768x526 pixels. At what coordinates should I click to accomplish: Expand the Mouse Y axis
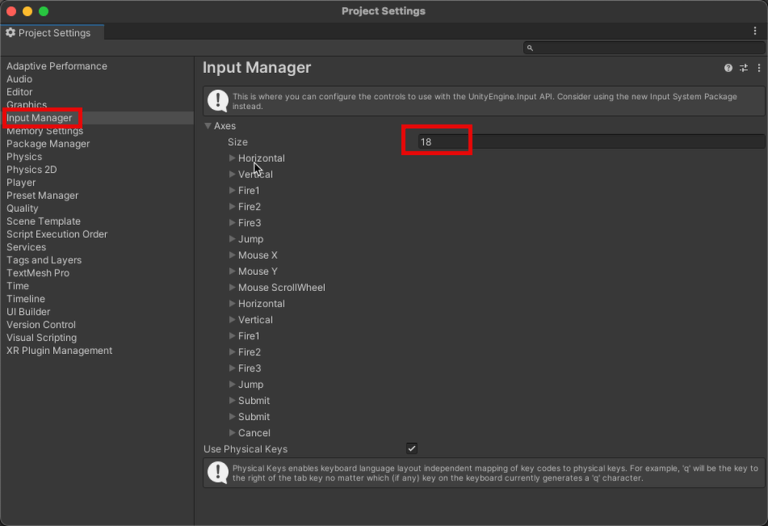pyautogui.click(x=233, y=271)
